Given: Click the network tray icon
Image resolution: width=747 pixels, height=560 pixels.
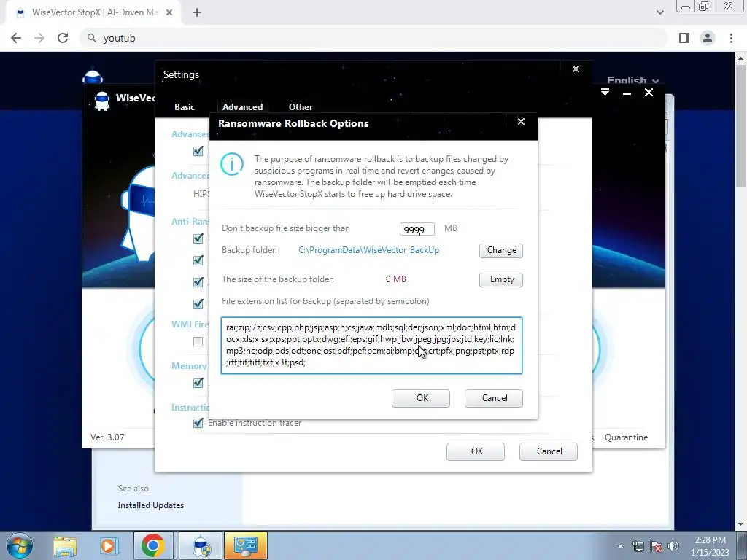Looking at the screenshot, I should [x=638, y=546].
